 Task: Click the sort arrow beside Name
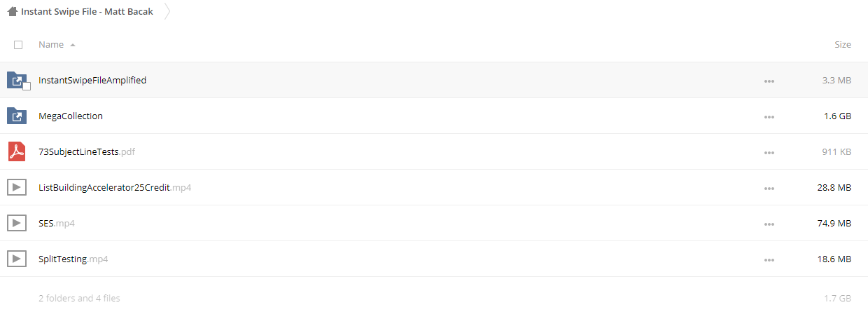click(73, 45)
